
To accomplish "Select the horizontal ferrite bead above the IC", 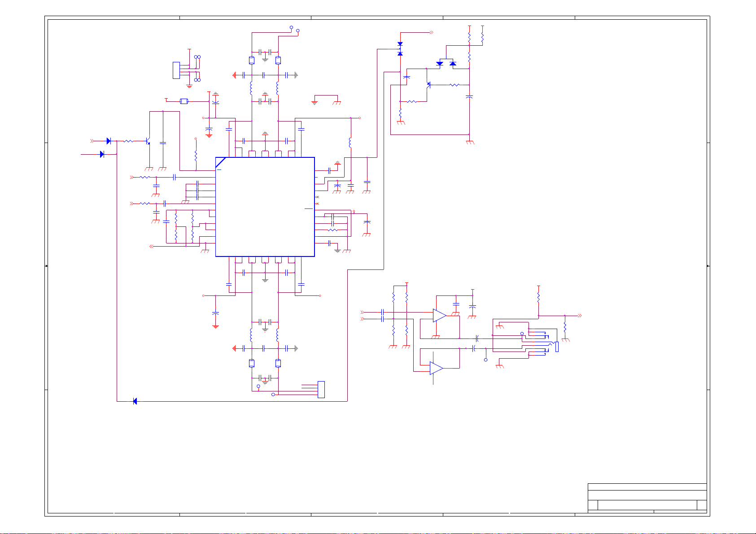I will (184, 101).
